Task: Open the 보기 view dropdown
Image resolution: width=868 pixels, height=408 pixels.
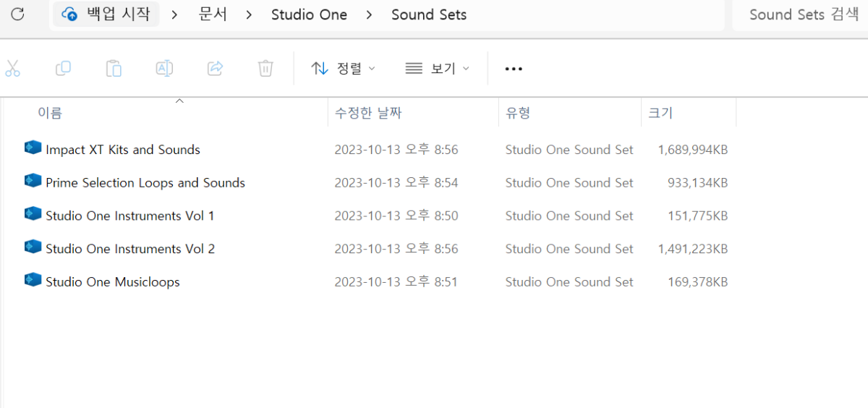Action: (438, 69)
